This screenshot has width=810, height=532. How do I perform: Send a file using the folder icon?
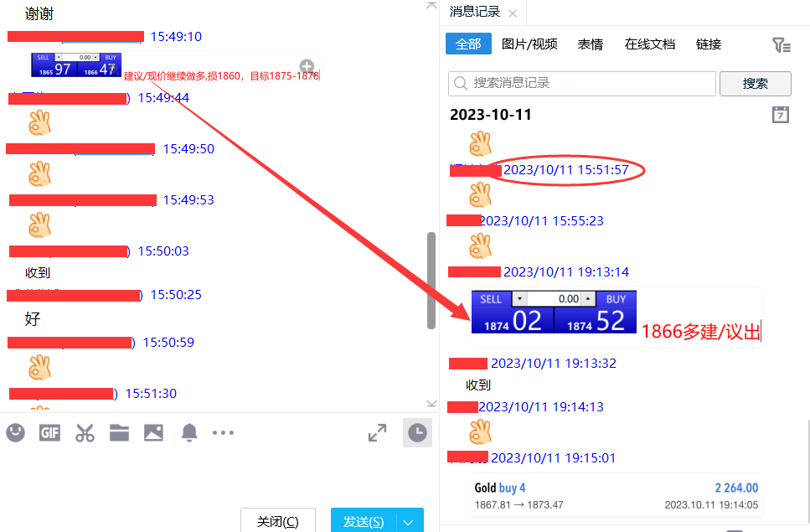118,432
